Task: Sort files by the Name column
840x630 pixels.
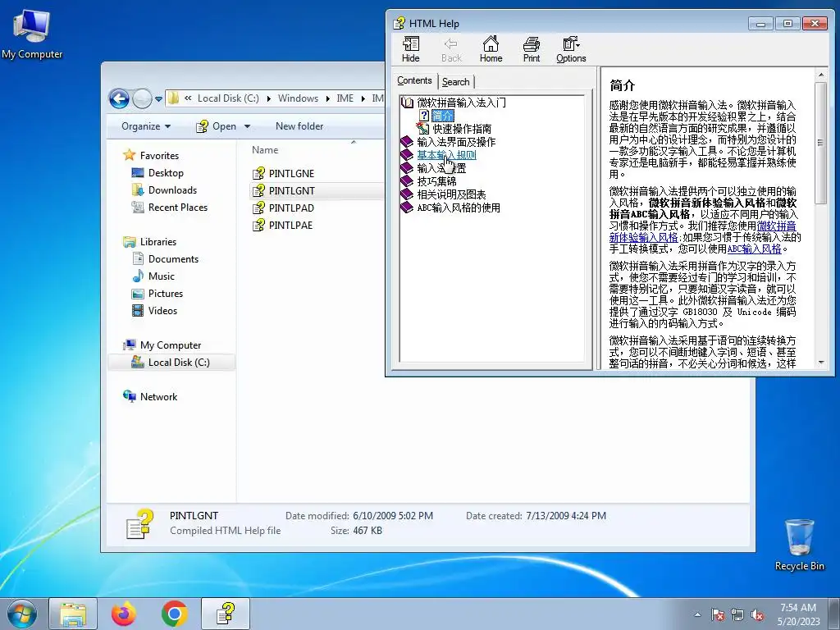Action: (x=265, y=150)
